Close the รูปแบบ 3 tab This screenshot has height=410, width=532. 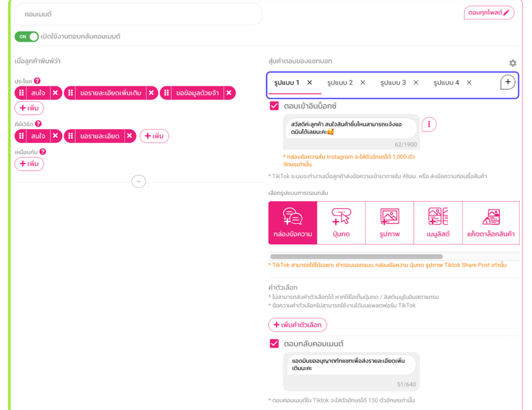[416, 83]
